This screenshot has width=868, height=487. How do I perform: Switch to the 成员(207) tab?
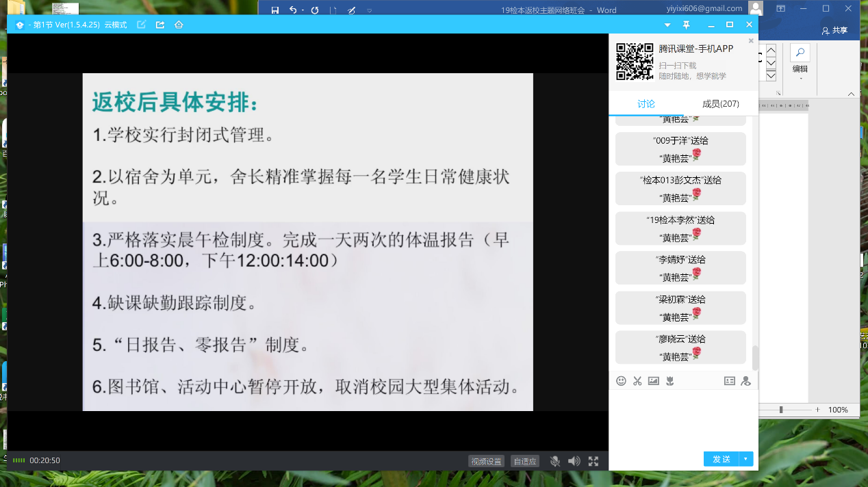720,104
